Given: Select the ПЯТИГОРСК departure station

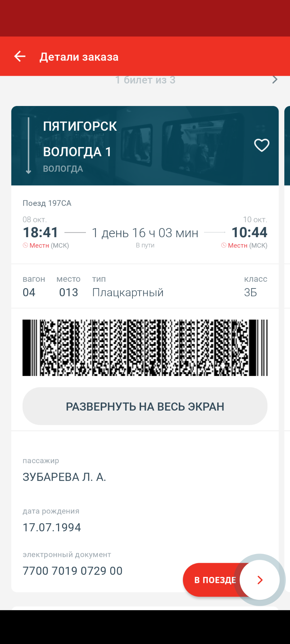Looking at the screenshot, I should click(x=80, y=126).
